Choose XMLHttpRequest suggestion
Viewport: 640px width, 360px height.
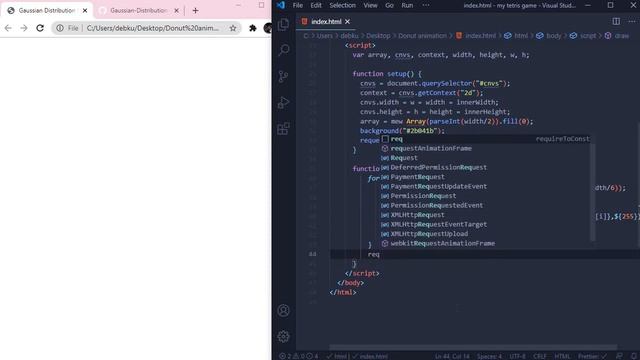[x=486, y=215]
